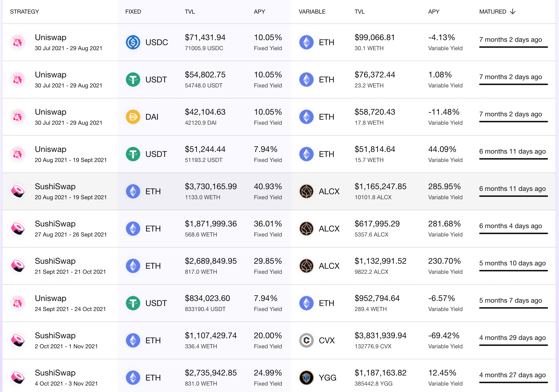Click the DAI coin icon
Viewport: 559px width, 392px height.
point(133,117)
